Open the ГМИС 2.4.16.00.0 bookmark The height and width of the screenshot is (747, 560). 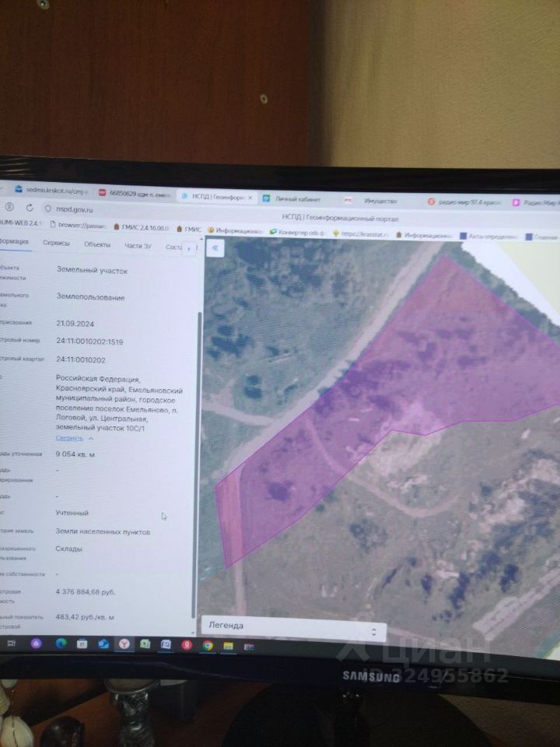tap(142, 228)
